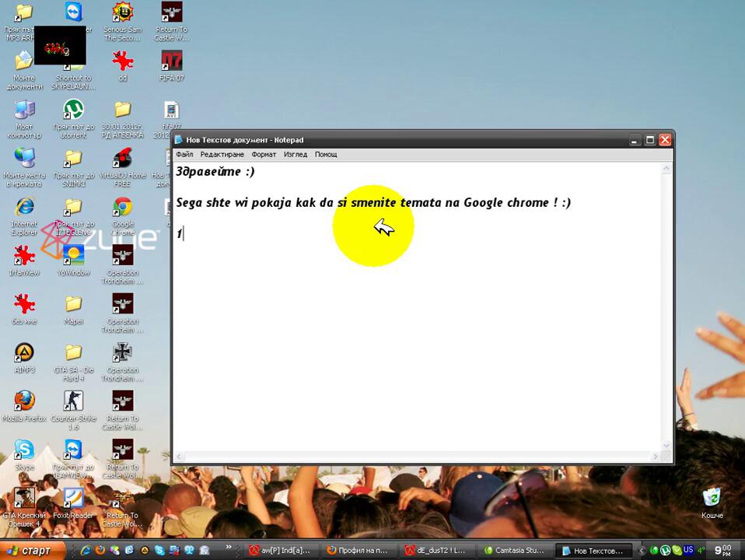Open the uTorrent desktop shortcut
The width and height of the screenshot is (745, 560).
tap(73, 110)
